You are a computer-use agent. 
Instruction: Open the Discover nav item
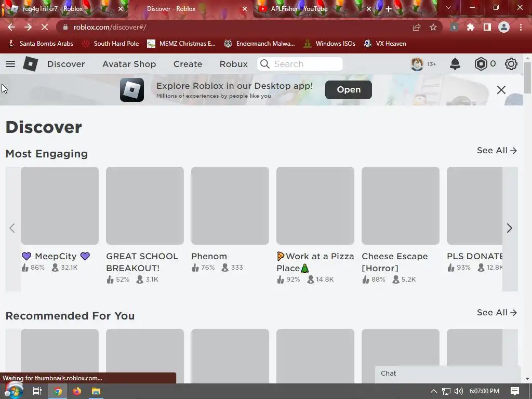click(x=66, y=64)
